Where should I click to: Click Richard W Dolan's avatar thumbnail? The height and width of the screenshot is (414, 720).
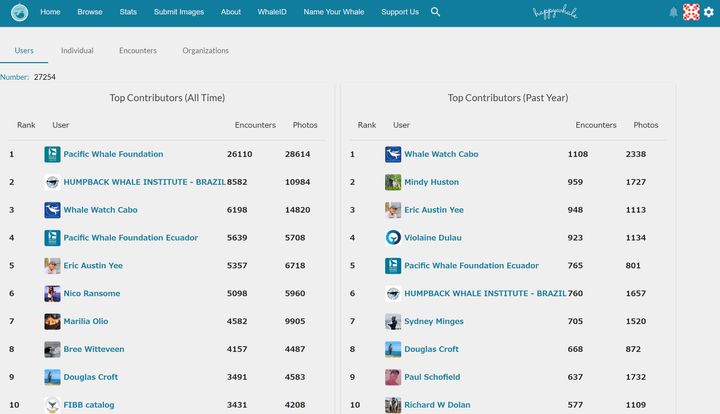[x=393, y=405]
